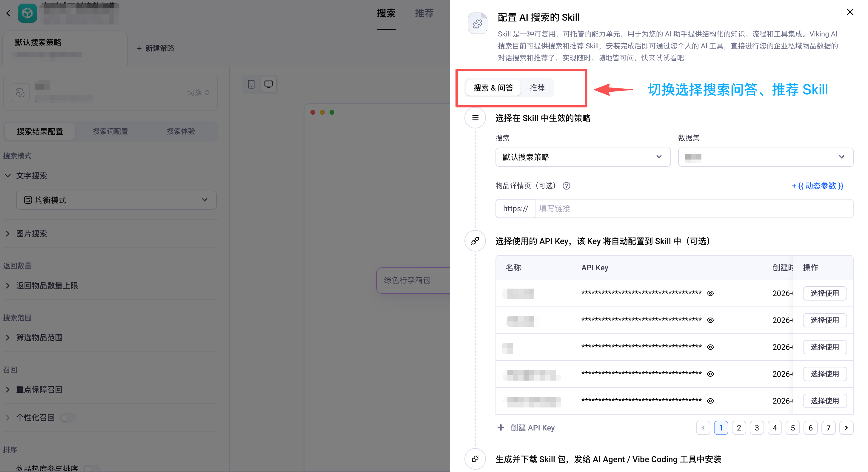
Task: Go to page 3 of API Keys
Action: (x=757, y=428)
